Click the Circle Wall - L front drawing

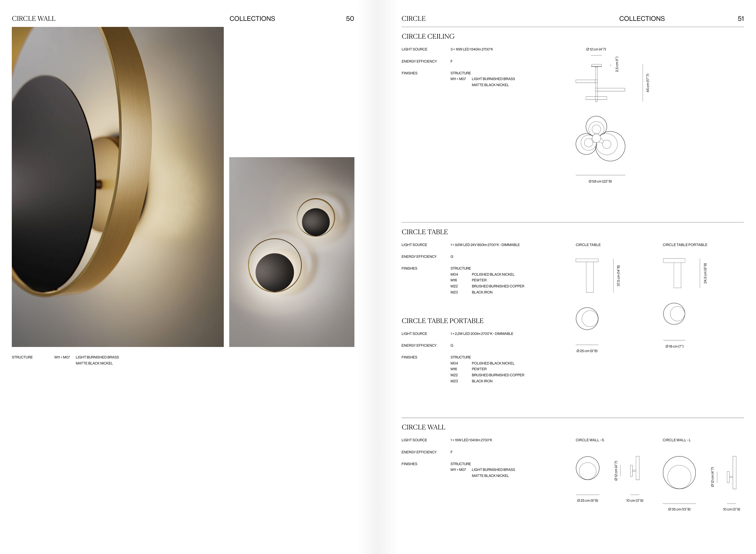pyautogui.click(x=679, y=472)
